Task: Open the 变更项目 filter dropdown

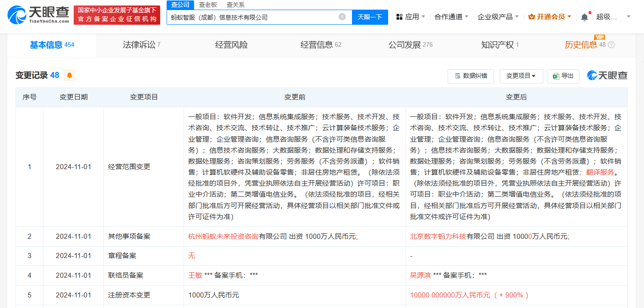Action: point(521,76)
